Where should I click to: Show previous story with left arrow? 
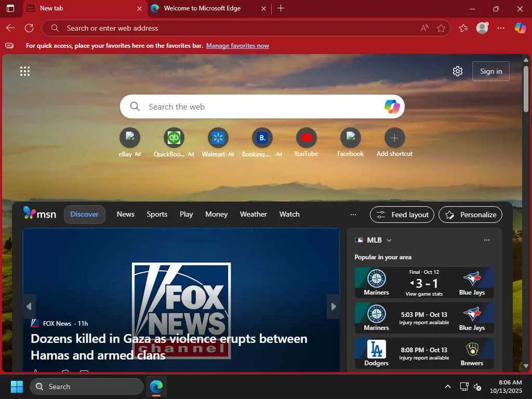29,307
